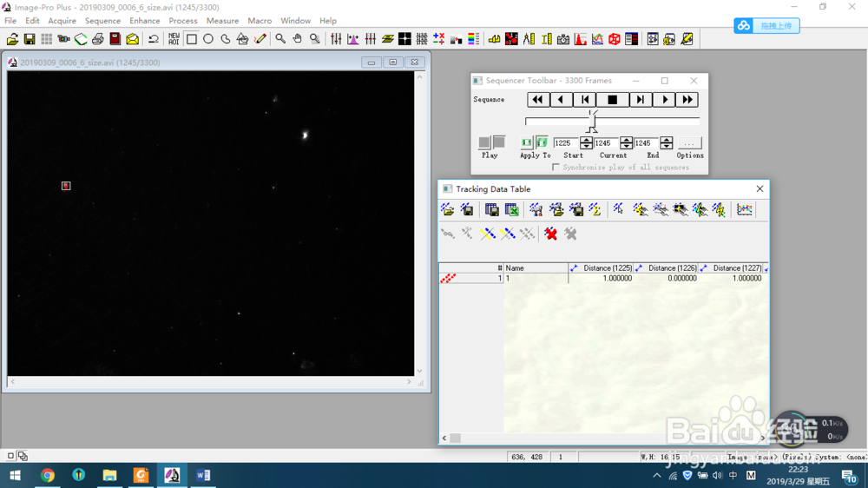
Task: Click the left Play mode toggle
Action: (484, 142)
